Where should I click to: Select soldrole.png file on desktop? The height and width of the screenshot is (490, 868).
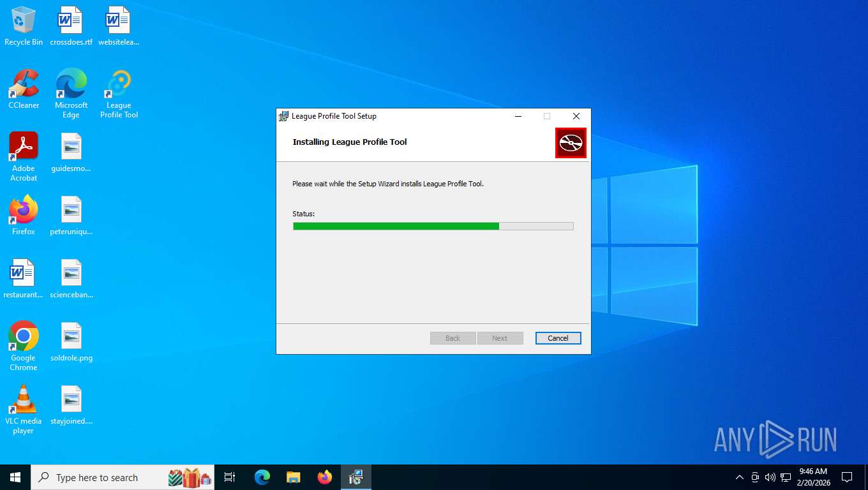[x=71, y=342]
